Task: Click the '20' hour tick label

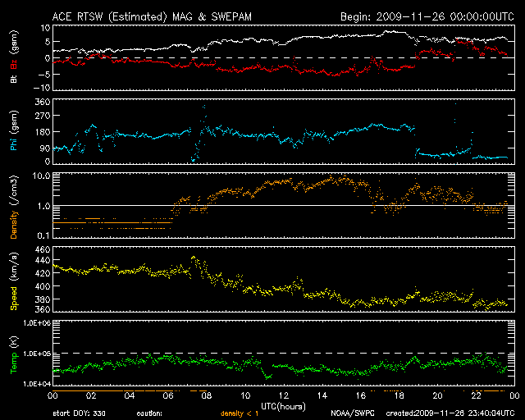Action: pos(437,395)
